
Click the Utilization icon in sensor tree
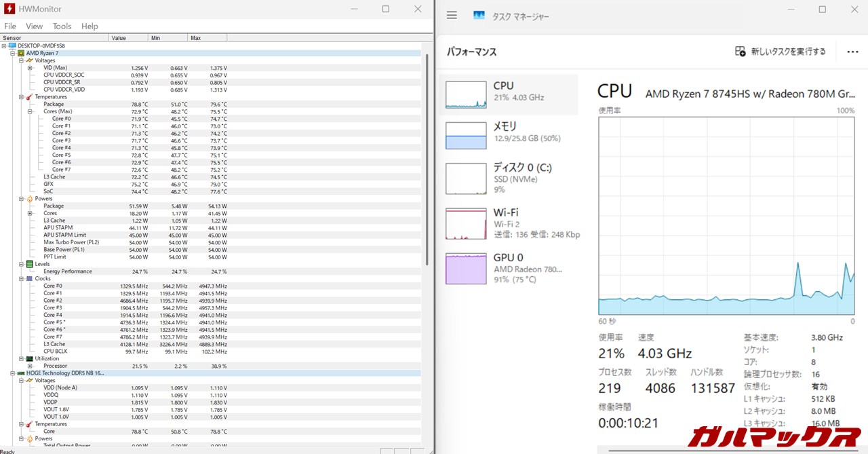pyautogui.click(x=29, y=359)
